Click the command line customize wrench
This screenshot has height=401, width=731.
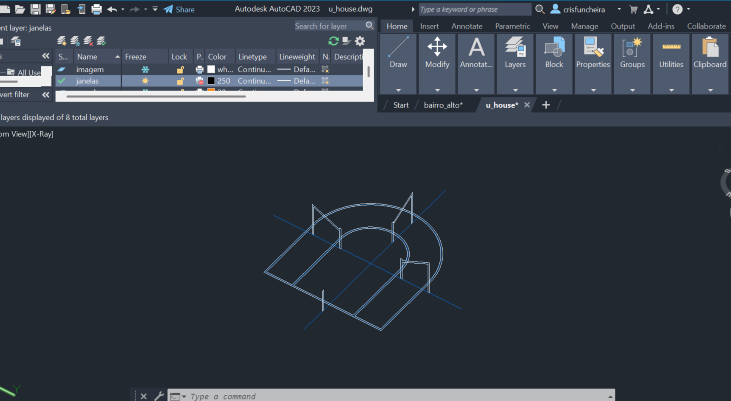pos(159,396)
